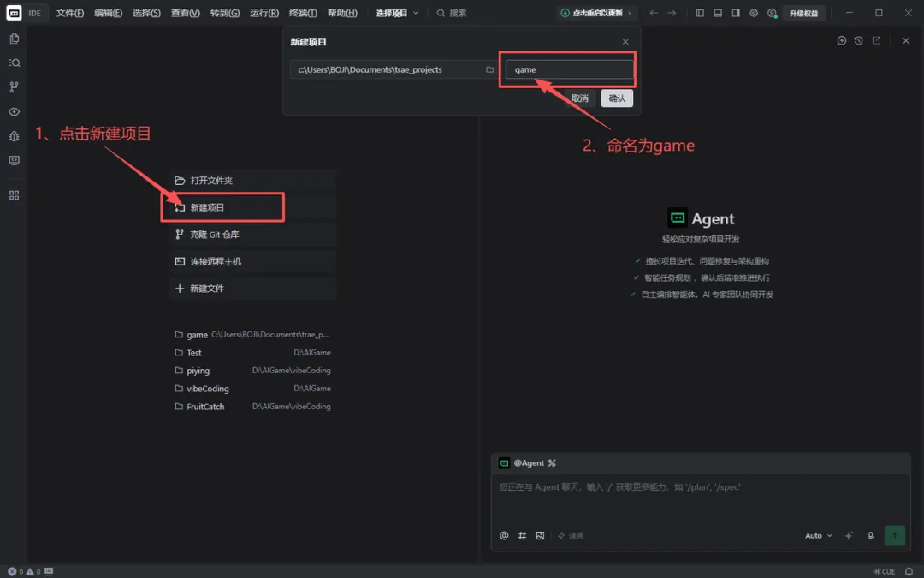Screen dimensions: 924x578
Task: Click the project name field containing game
Action: coord(569,69)
